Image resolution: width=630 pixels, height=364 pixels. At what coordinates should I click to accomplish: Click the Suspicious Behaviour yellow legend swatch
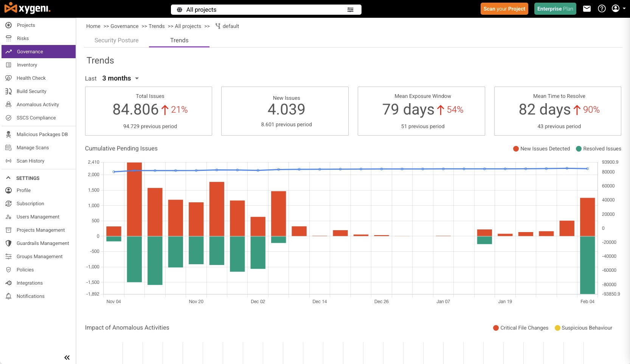[557, 328]
